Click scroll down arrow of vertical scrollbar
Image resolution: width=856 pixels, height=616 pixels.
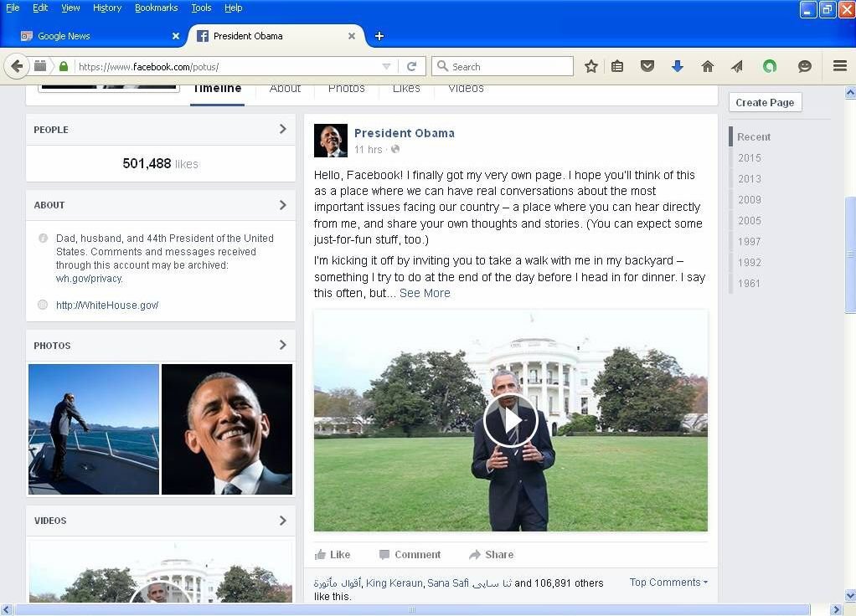[x=850, y=595]
